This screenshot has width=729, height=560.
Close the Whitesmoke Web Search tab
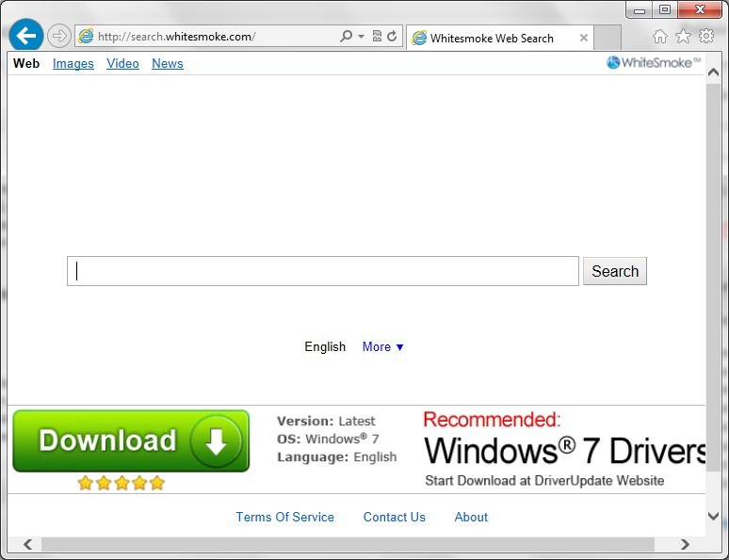[x=583, y=38]
